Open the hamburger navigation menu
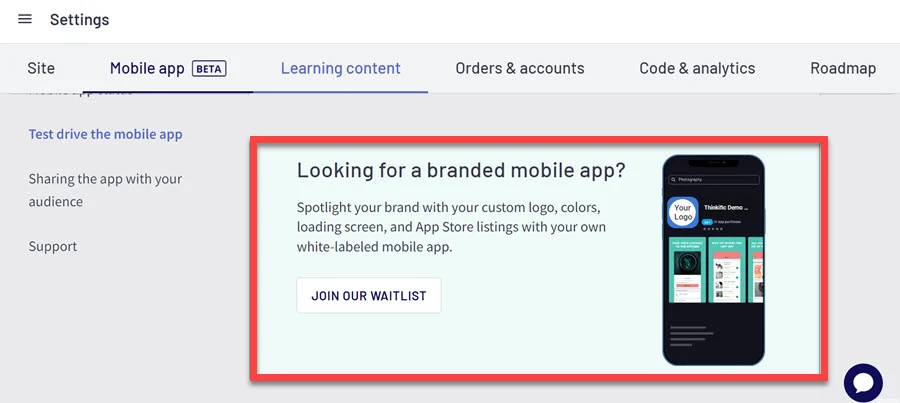 click(x=25, y=20)
